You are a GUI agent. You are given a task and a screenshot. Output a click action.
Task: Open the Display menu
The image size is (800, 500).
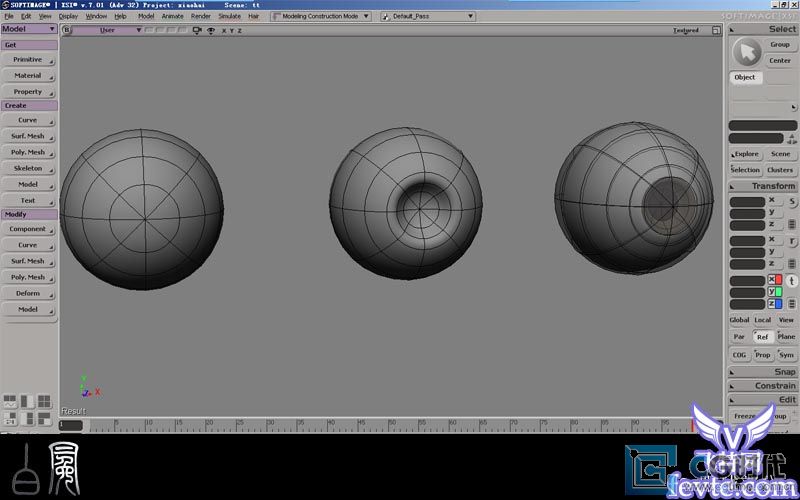[68, 16]
